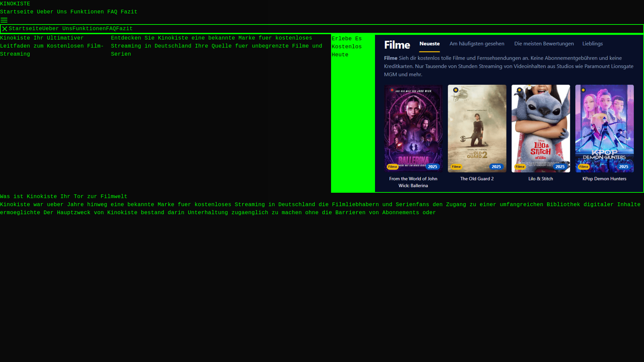
Task: Switch to Am häufigsten gesehen tab
Action: pyautogui.click(x=477, y=44)
